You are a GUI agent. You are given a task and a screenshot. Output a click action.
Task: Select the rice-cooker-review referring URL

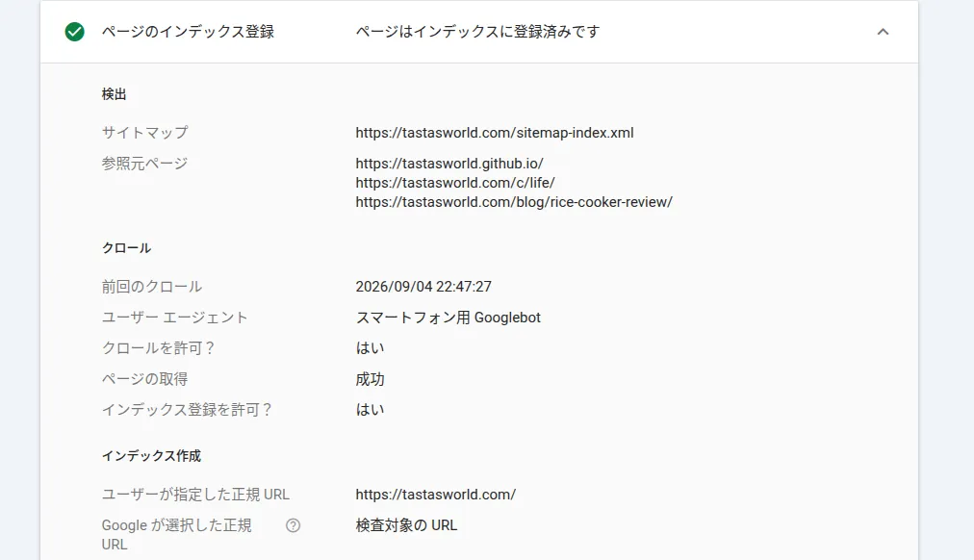coord(514,202)
